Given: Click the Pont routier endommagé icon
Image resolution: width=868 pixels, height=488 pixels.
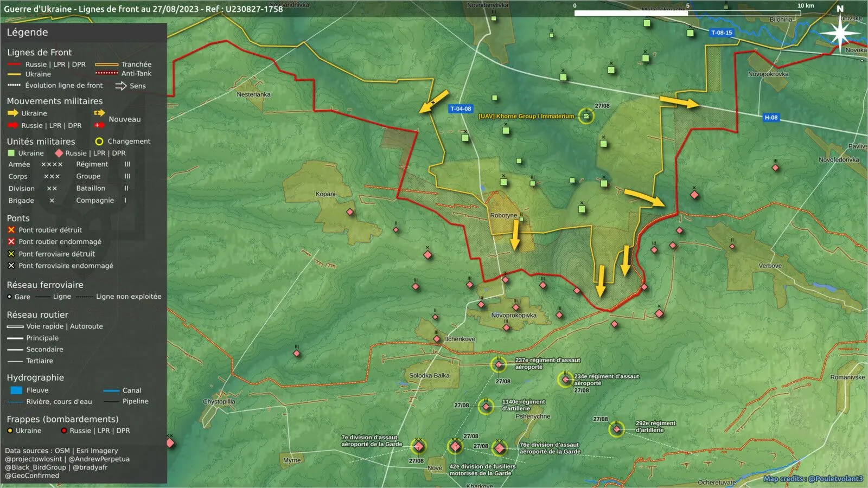Looking at the screenshot, I should click(x=11, y=242).
